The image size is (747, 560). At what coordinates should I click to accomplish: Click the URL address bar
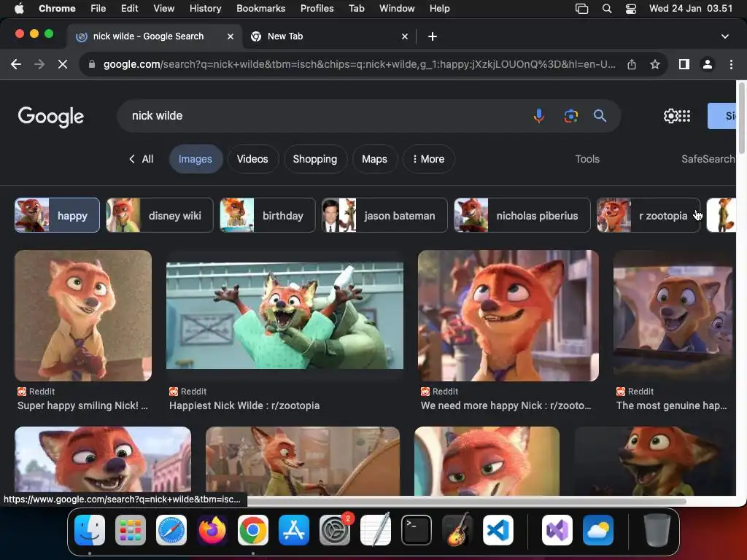click(x=359, y=64)
